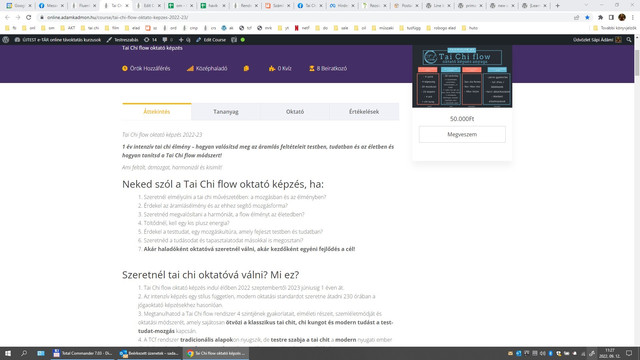Open Testreszabás customizer in admin bar

[122, 40]
